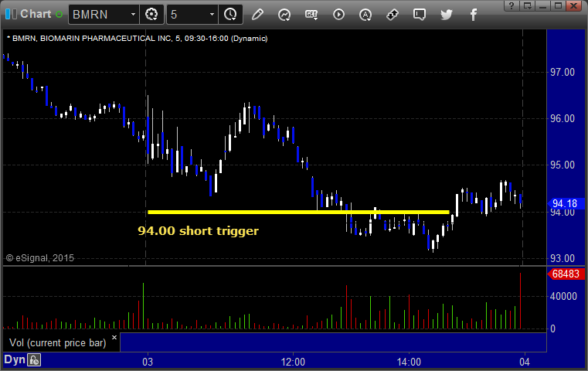Open the GET tools menu
This screenshot has height=371, width=588.
[311, 15]
